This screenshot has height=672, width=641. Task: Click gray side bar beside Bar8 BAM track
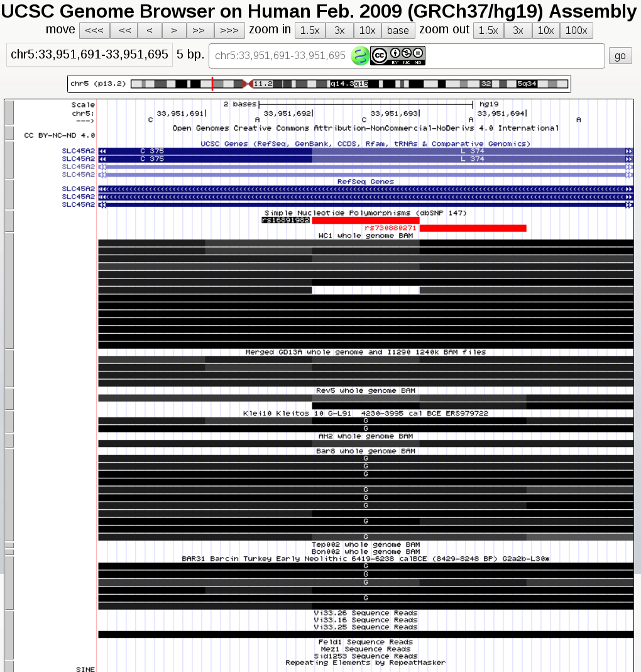(x=9, y=495)
